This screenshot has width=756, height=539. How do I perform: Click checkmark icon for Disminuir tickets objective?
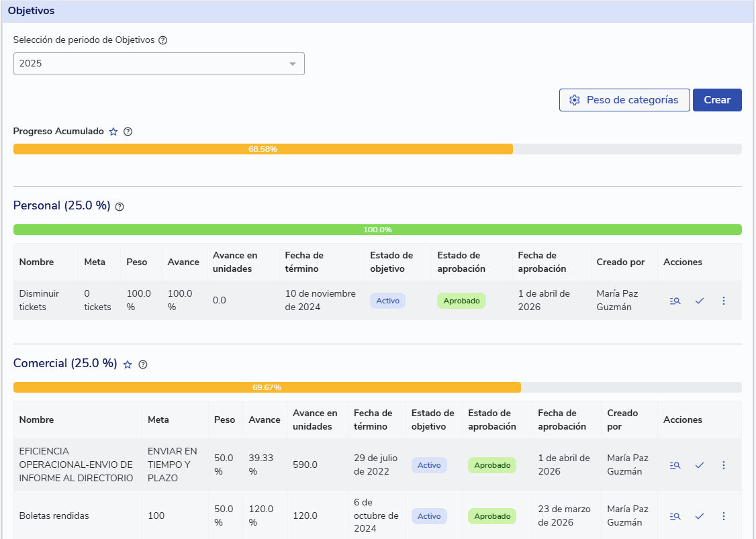pos(700,301)
